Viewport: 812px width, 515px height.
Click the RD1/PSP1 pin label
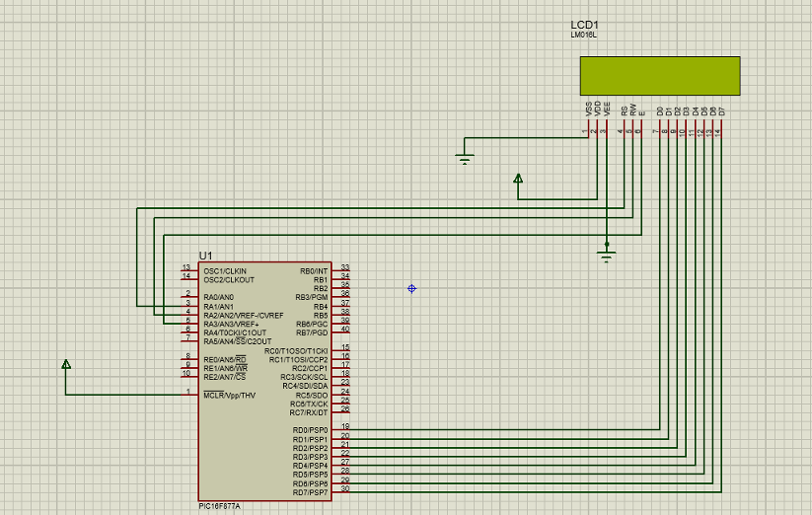310,440
